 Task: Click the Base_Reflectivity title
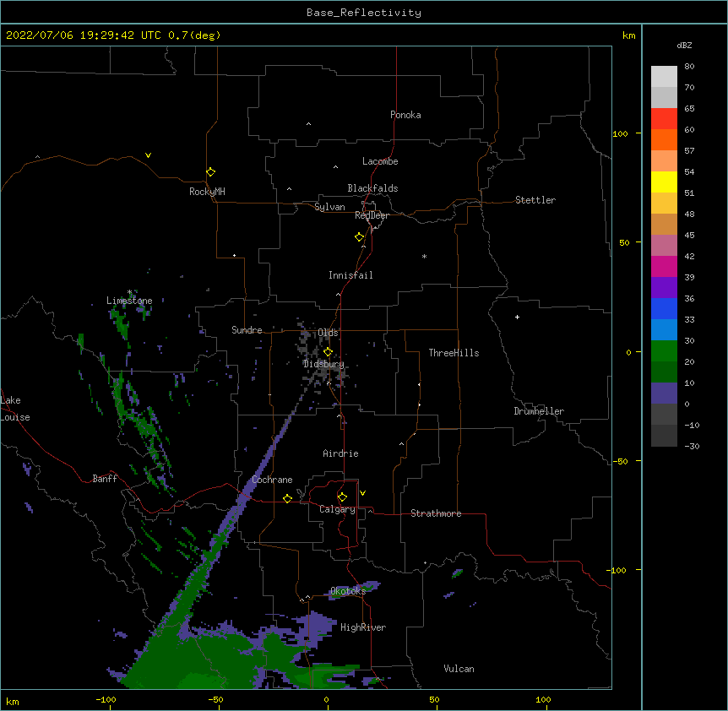coord(364,13)
